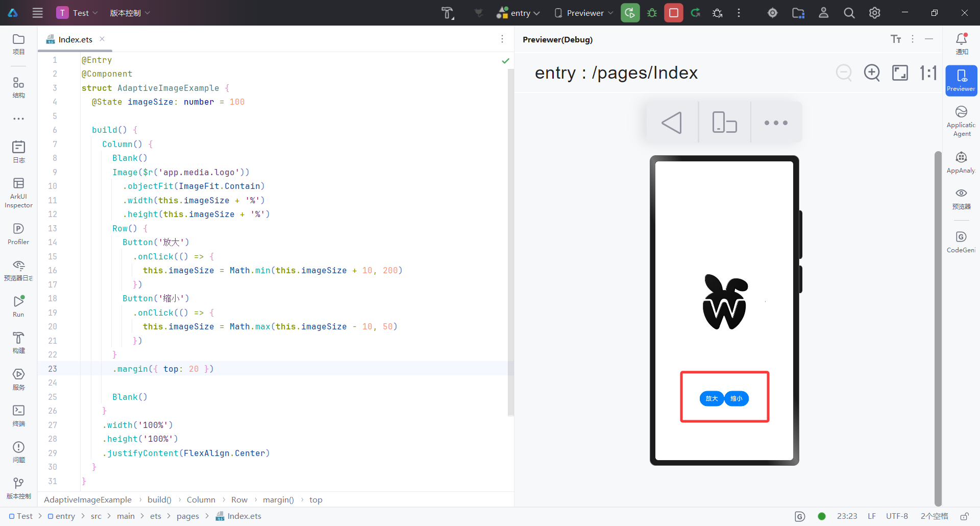Open previewer more options dots
The width and height of the screenshot is (980, 526).
[776, 123]
